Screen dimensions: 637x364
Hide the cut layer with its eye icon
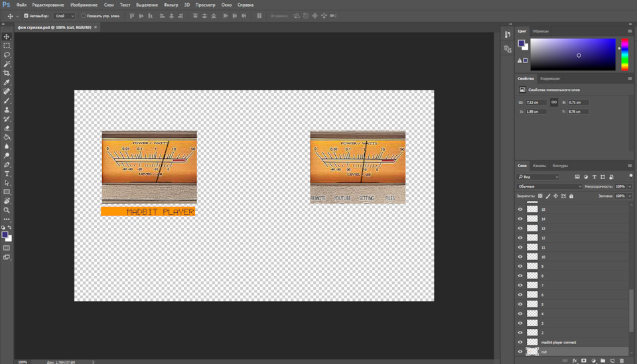coord(520,351)
